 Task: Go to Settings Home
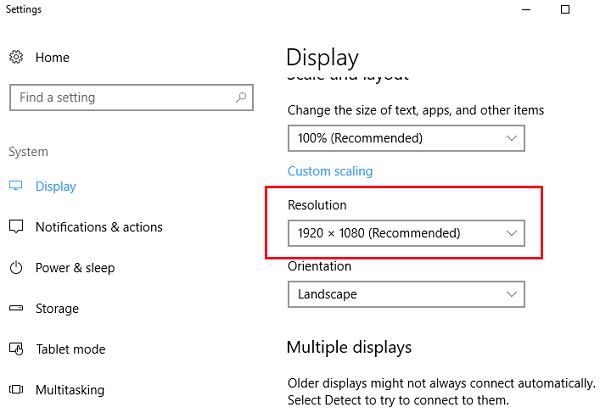point(52,57)
